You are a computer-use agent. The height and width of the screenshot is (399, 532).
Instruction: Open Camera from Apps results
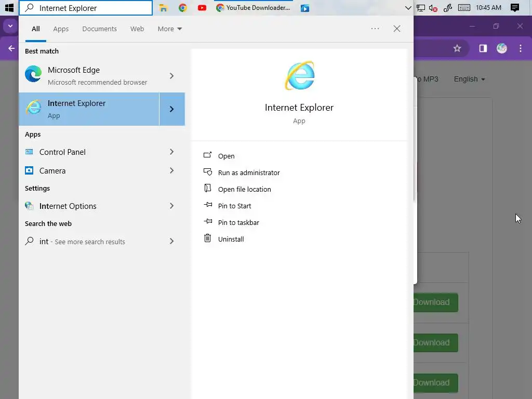(89, 170)
